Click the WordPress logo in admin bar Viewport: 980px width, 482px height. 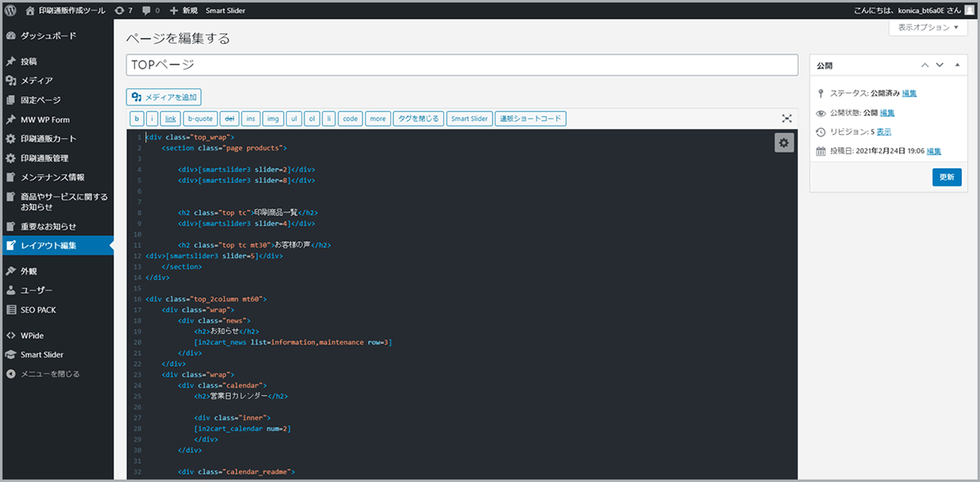[11, 11]
